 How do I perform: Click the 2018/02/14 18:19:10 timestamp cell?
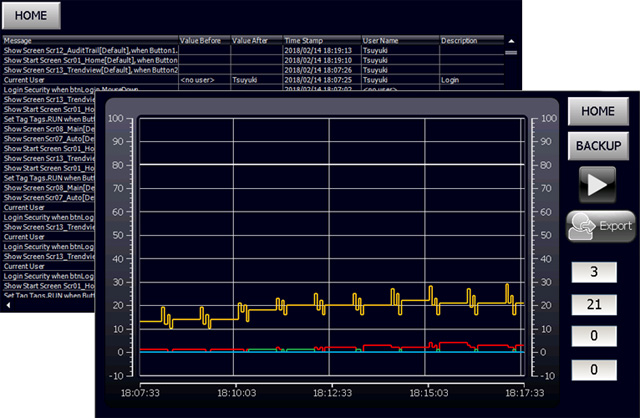[321, 60]
